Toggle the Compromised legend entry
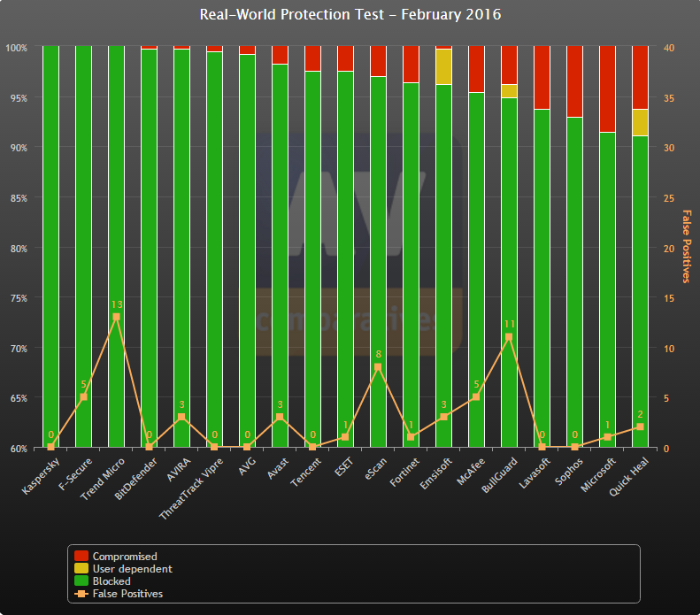 coord(116,556)
